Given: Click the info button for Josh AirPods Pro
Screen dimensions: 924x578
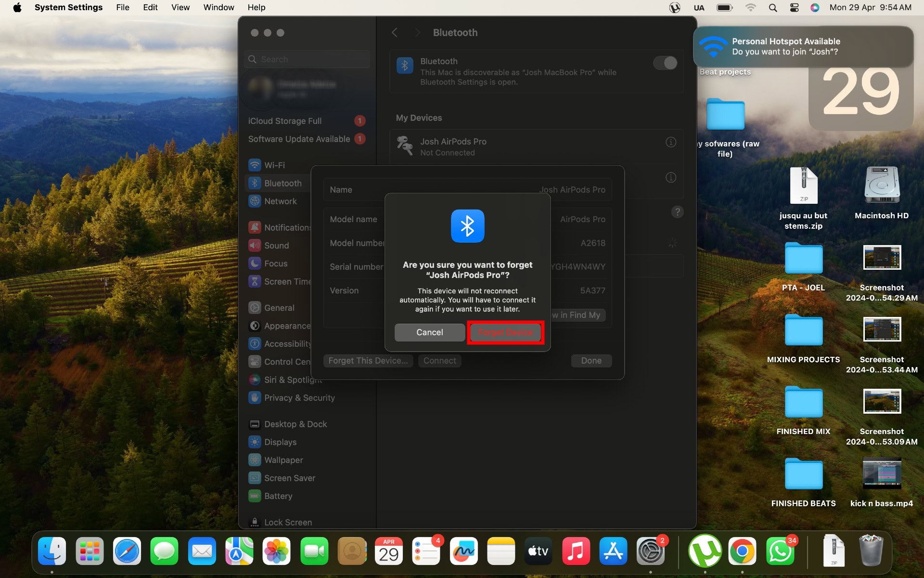Looking at the screenshot, I should pyautogui.click(x=670, y=142).
